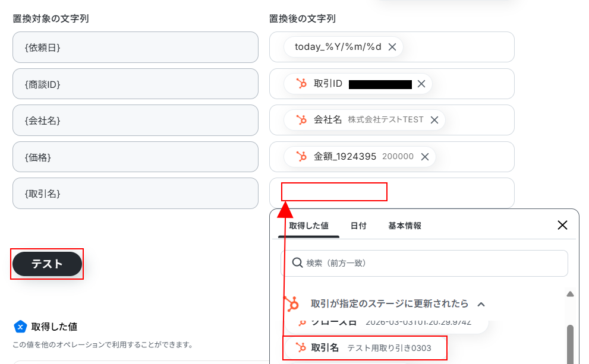Click the {価格} target string field
The width and height of the screenshot is (589, 364).
[136, 157]
